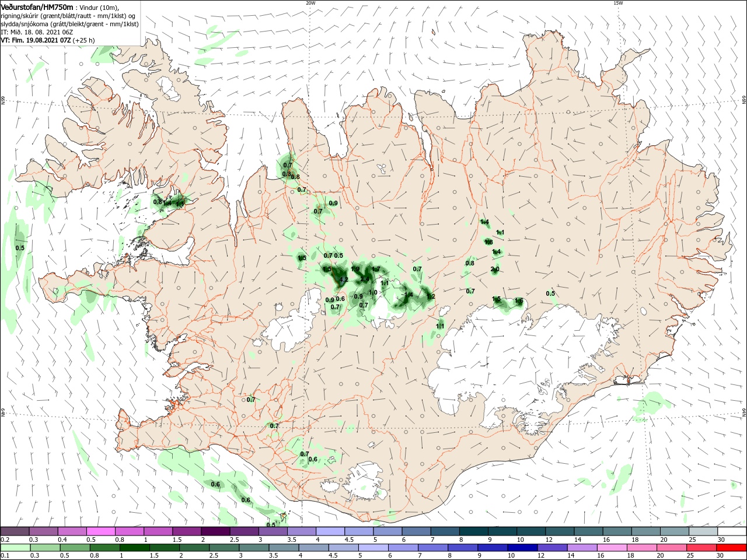Viewport: 747px width, 560px height.
Task: Click the 20W longitude label
Action: (310, 3)
